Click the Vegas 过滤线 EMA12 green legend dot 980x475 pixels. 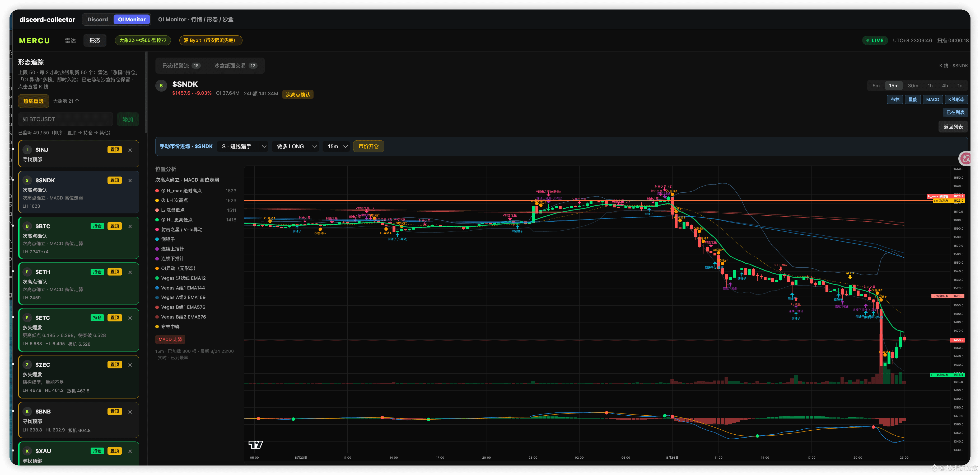click(157, 278)
